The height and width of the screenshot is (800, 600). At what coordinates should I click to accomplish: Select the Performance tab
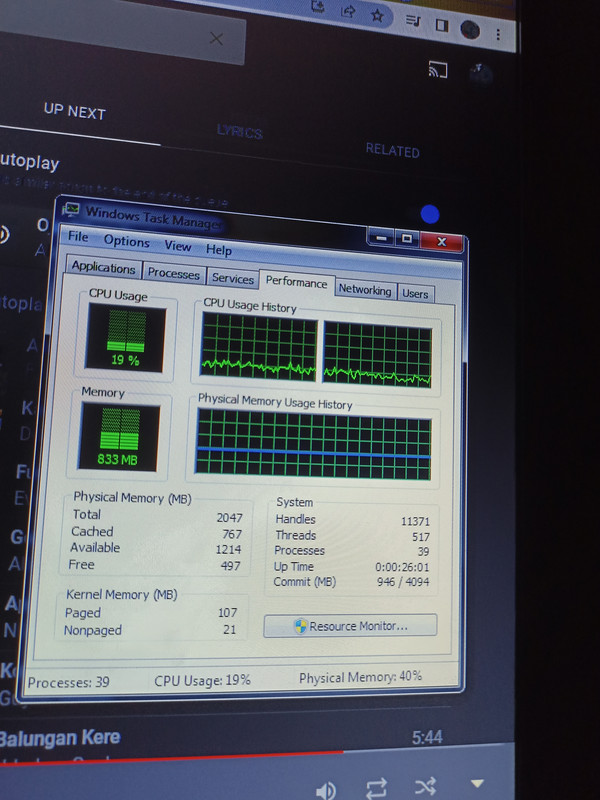pos(296,282)
